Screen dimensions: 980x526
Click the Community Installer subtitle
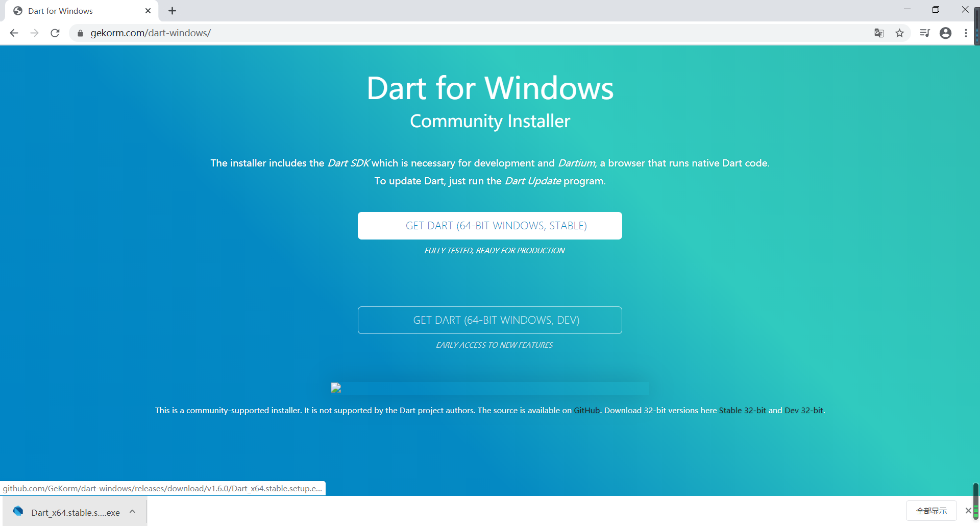(490, 122)
